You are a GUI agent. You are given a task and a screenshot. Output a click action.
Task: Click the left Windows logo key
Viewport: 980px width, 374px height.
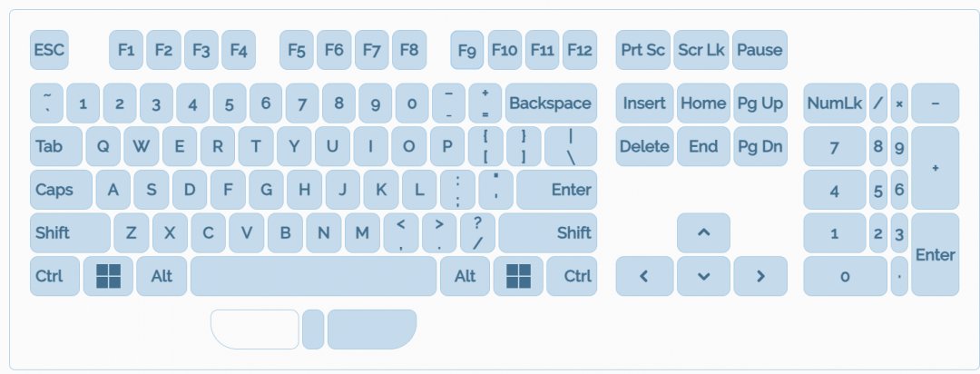(108, 276)
